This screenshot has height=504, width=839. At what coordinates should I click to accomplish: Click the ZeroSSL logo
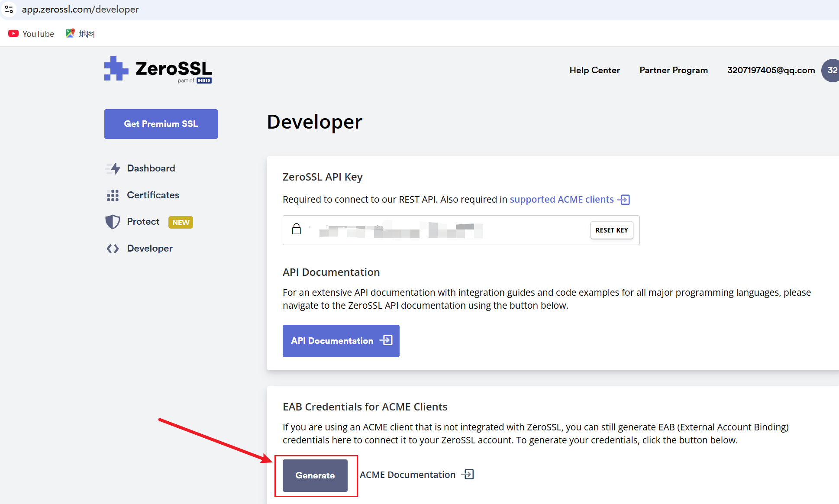click(x=158, y=70)
